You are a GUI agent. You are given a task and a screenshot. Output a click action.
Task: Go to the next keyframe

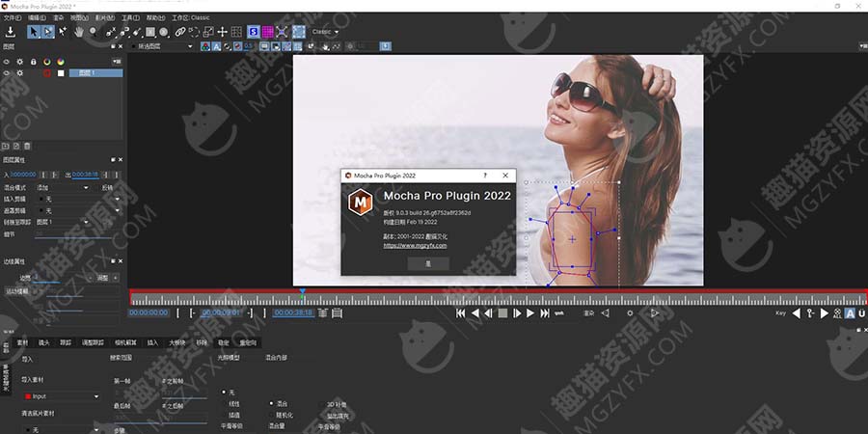(x=825, y=313)
